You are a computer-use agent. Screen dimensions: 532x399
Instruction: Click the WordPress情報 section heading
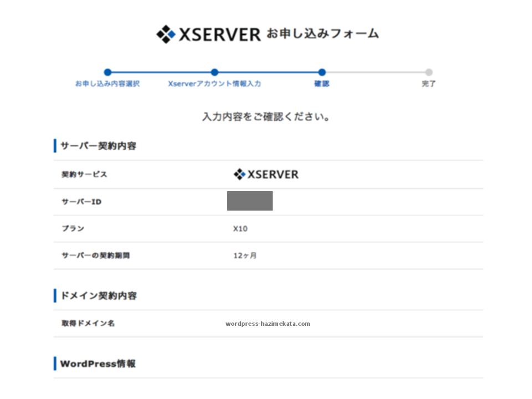98,364
